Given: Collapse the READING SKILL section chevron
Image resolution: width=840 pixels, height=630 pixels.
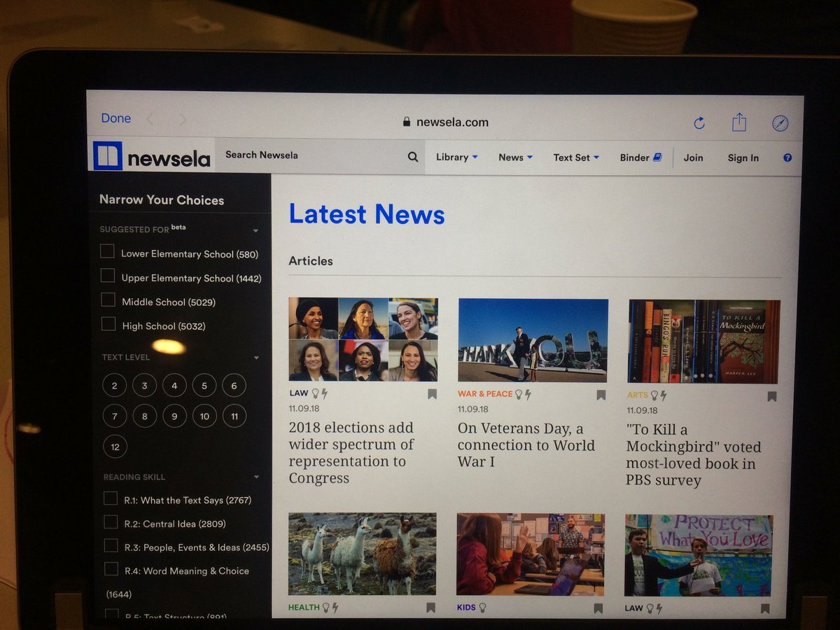Looking at the screenshot, I should (x=256, y=476).
